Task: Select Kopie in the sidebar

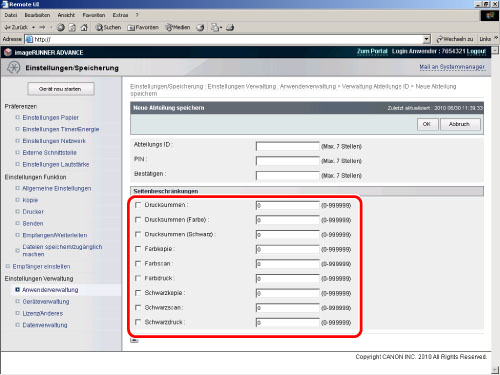Action: point(30,200)
